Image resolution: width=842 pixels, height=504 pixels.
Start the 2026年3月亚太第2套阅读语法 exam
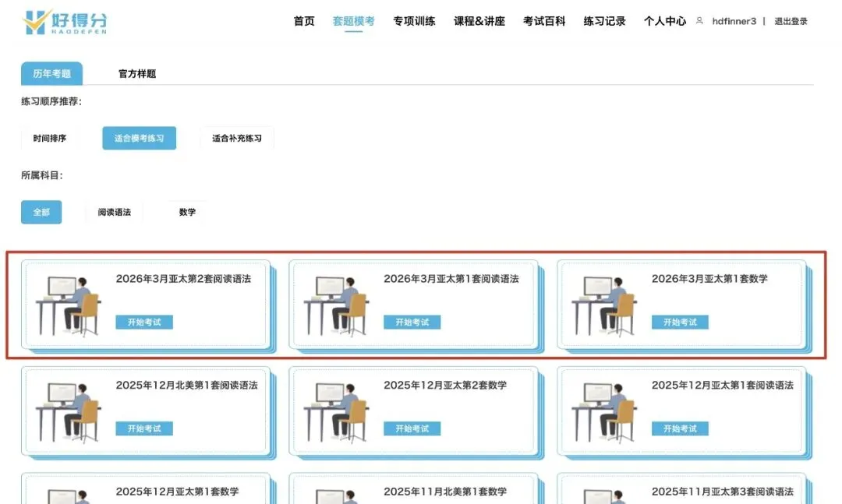(x=145, y=322)
